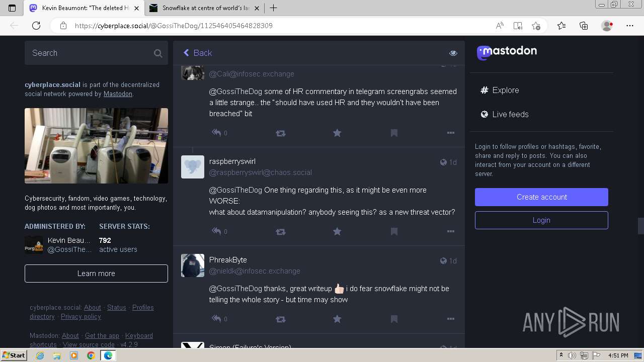Boost PhreakByte's post
The image size is (644, 362).
(281, 319)
